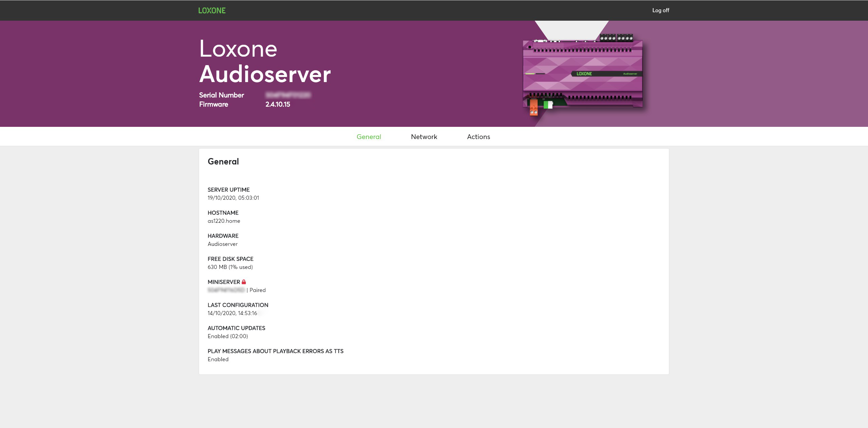Click the TTS playback errors Enabled value
The height and width of the screenshot is (428, 868).
pos(218,359)
